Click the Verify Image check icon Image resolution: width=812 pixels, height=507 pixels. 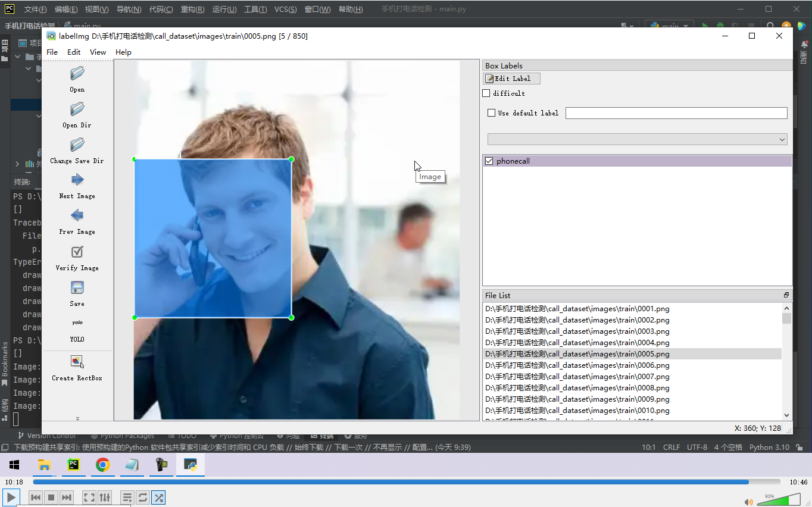pyautogui.click(x=77, y=252)
